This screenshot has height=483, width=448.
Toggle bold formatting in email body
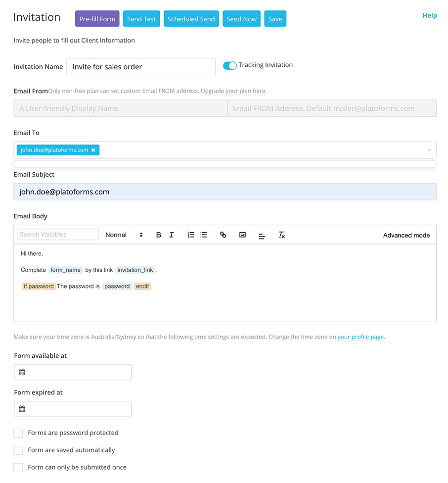tap(159, 235)
